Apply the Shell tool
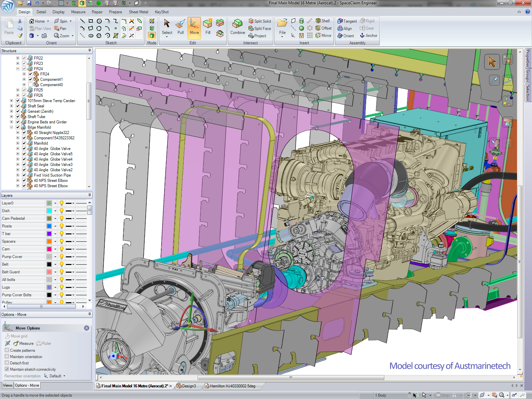532x399 pixels. tap(323, 21)
